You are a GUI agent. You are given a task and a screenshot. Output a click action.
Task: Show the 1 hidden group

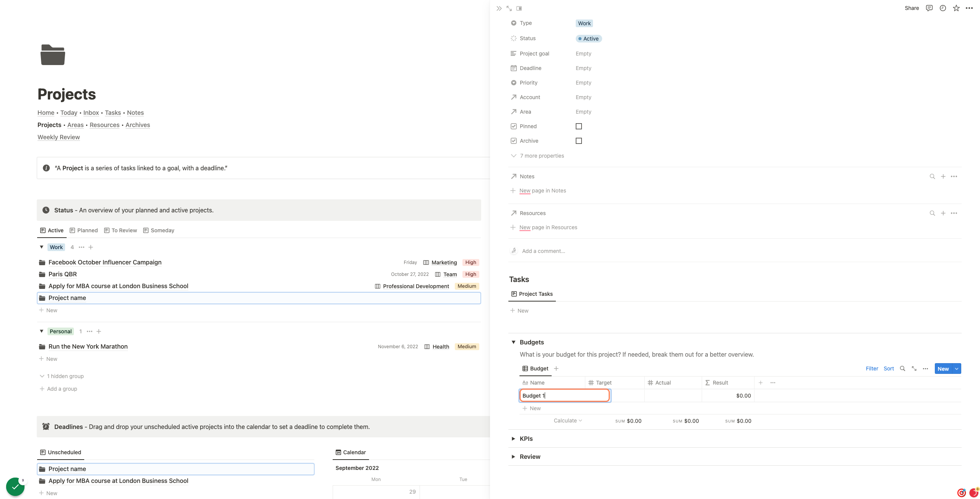coord(62,376)
